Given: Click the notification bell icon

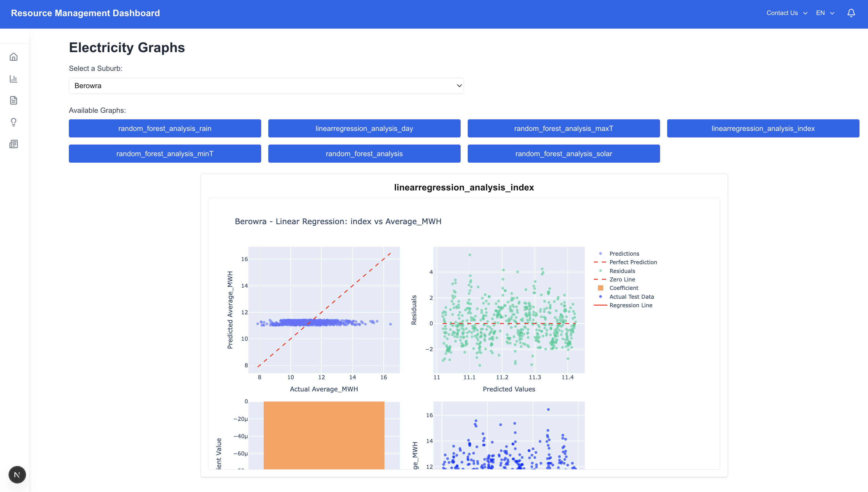Looking at the screenshot, I should tap(851, 13).
